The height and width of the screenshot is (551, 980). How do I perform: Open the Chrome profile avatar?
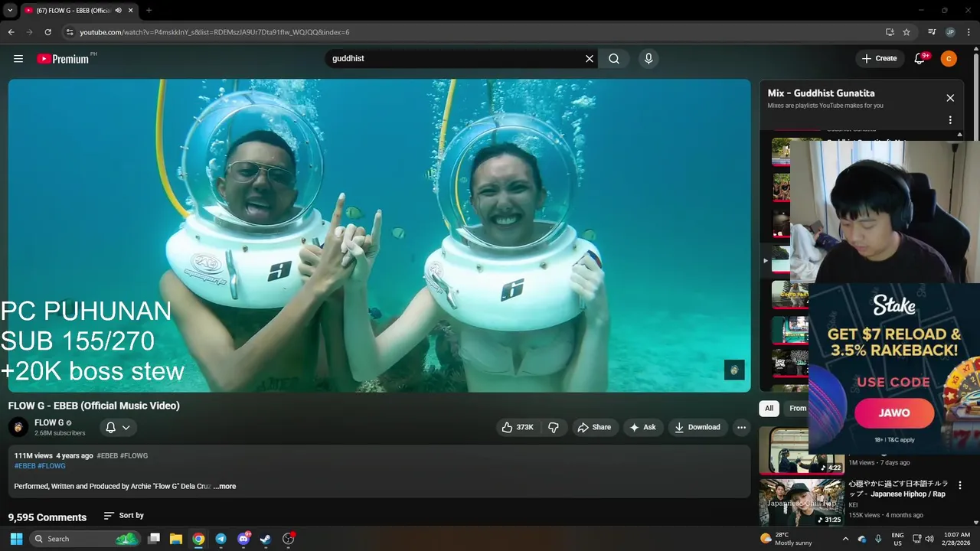(950, 32)
